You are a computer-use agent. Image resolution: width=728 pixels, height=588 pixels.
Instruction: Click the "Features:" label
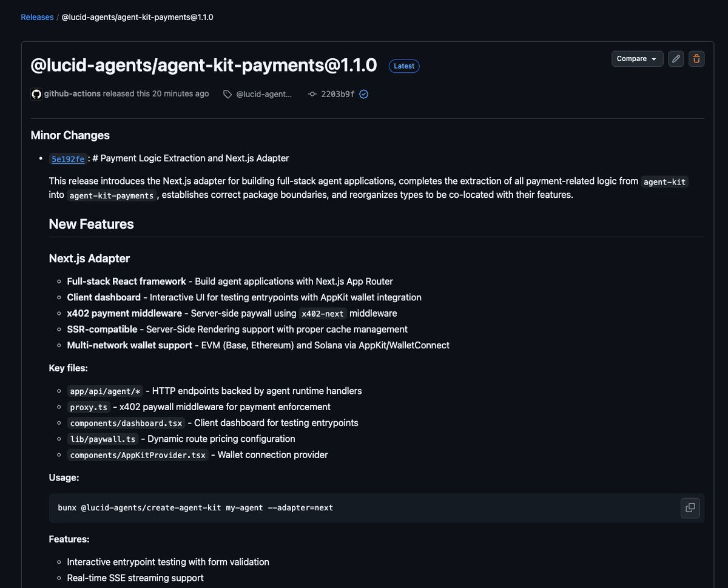click(69, 539)
